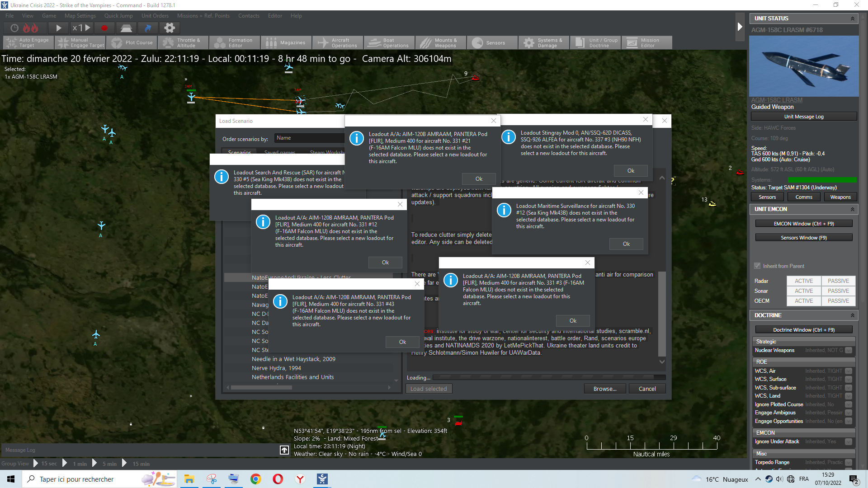Click Ok in aircraft No. 331 #21 dialog

(479, 179)
